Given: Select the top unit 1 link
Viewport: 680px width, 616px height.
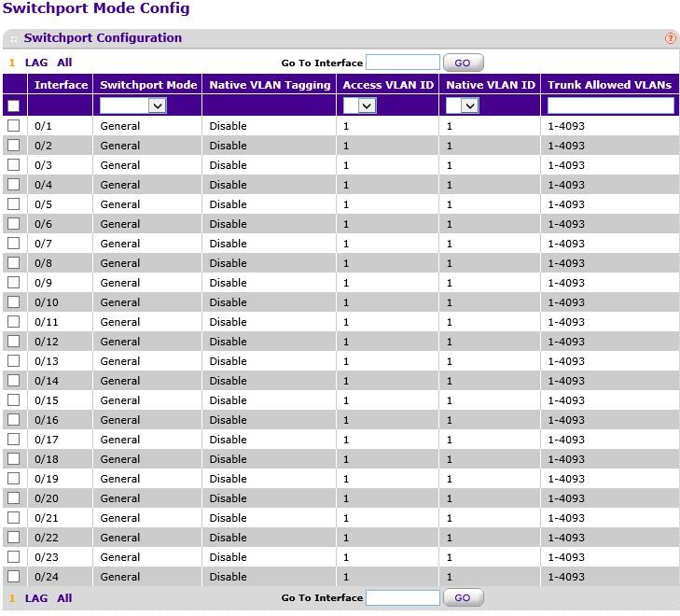Looking at the screenshot, I should pyautogui.click(x=12, y=63).
